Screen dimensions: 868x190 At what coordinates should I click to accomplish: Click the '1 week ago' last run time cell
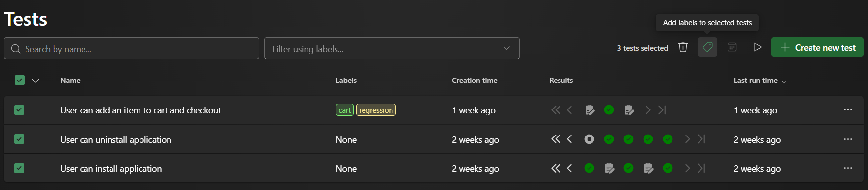(x=756, y=110)
